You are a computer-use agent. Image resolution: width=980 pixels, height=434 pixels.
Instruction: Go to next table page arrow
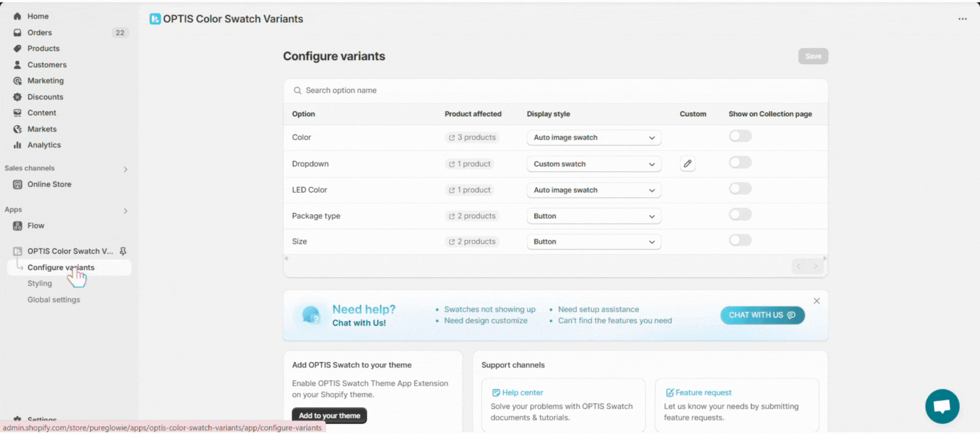[x=815, y=267]
